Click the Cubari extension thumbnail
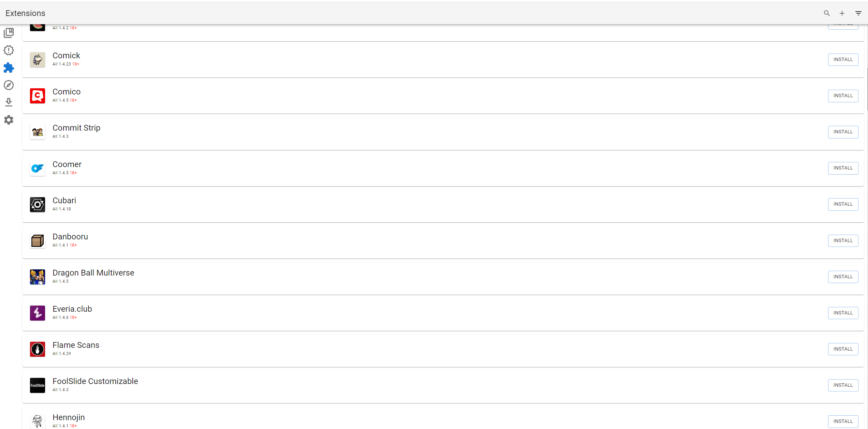 coord(38,205)
